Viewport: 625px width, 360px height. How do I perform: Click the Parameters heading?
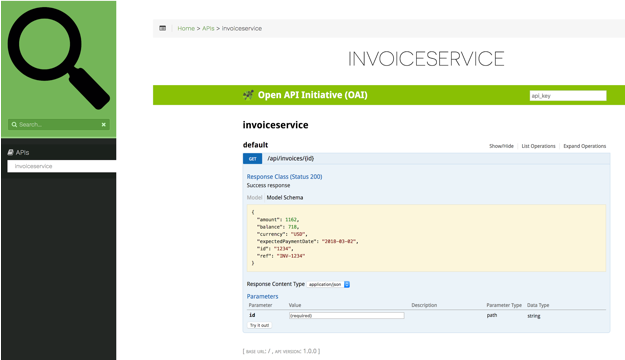[262, 296]
